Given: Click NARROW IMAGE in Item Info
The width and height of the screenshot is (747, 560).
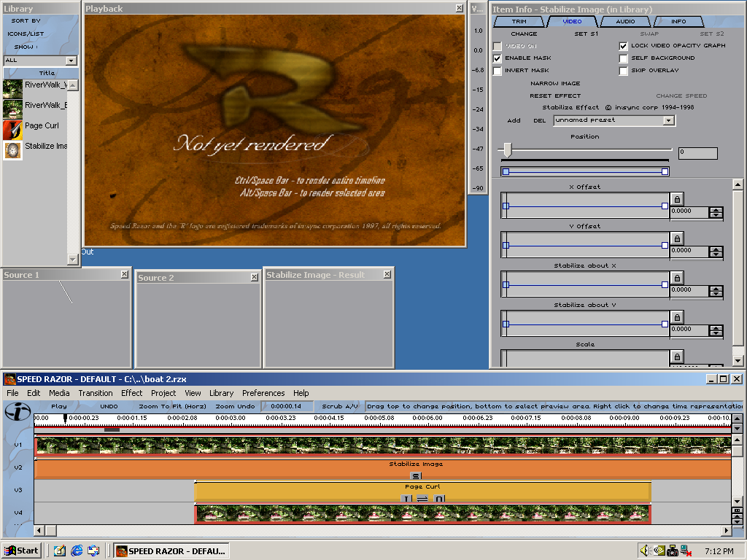Looking at the screenshot, I should coord(555,83).
